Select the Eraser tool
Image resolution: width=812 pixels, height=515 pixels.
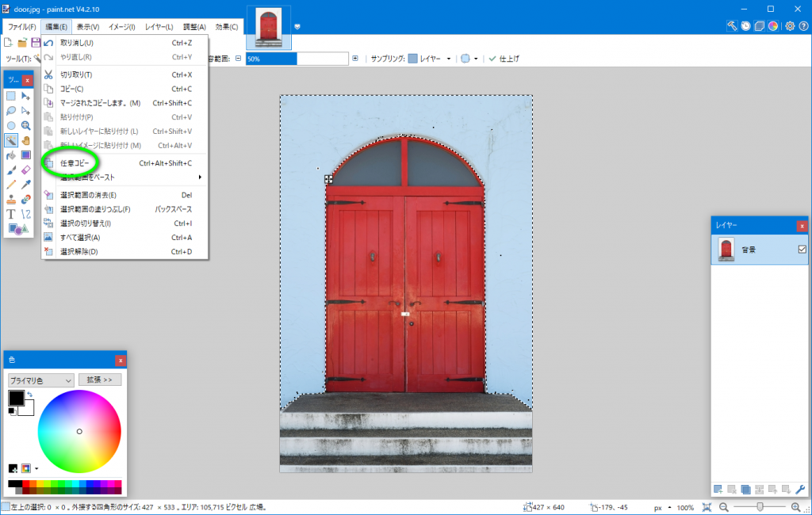pos(26,170)
